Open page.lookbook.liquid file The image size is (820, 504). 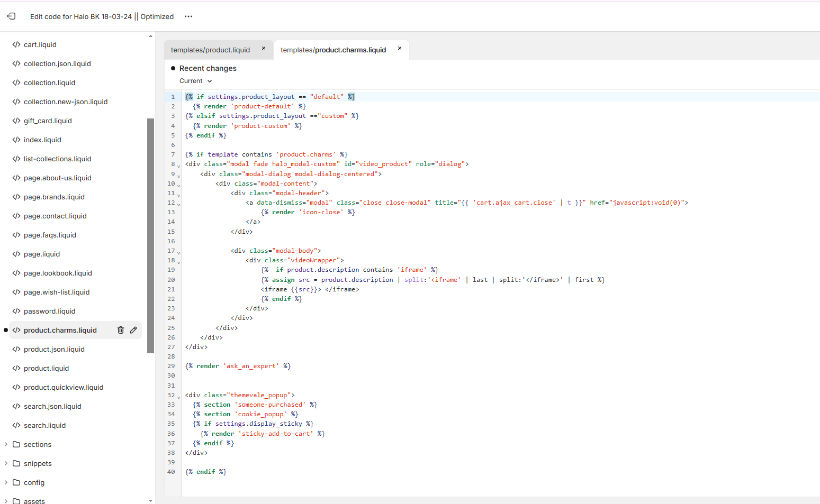[58, 273]
